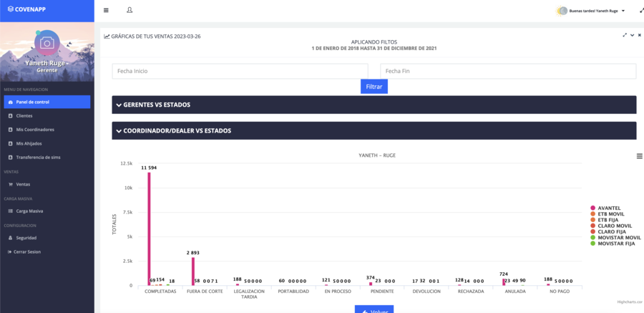Toggle ETB MOVIL series in legend

coord(607,214)
